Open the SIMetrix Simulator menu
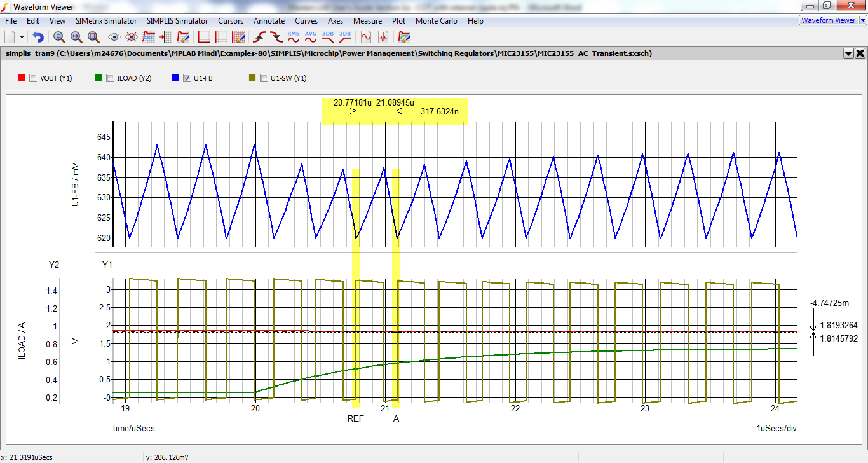This screenshot has height=463, width=868. (x=106, y=21)
